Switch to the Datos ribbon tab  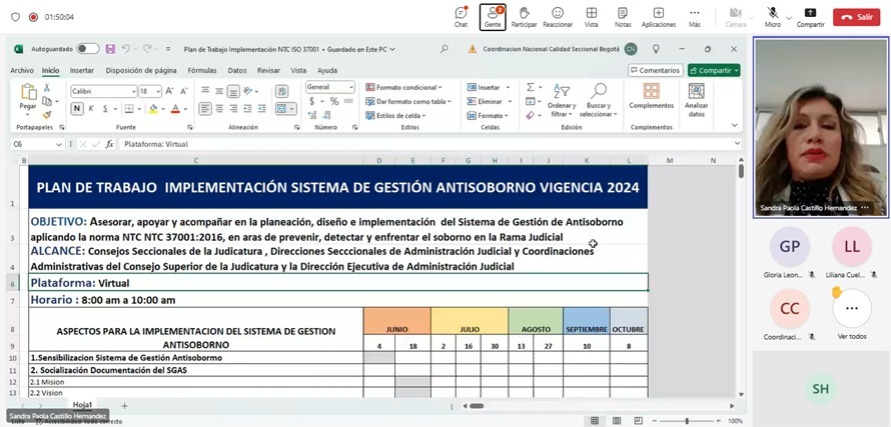(237, 71)
